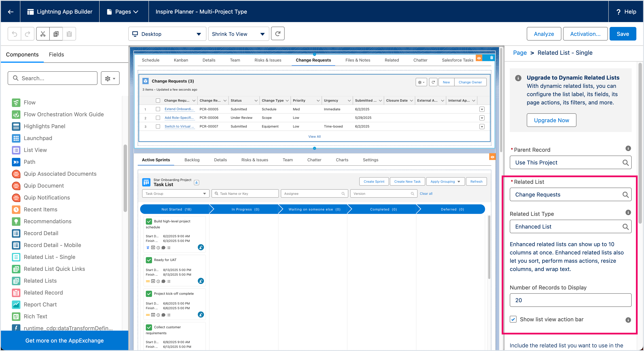Screen dimensions: 644x351
Task: Click the collapse icon beside Task List
Action: coord(196,183)
